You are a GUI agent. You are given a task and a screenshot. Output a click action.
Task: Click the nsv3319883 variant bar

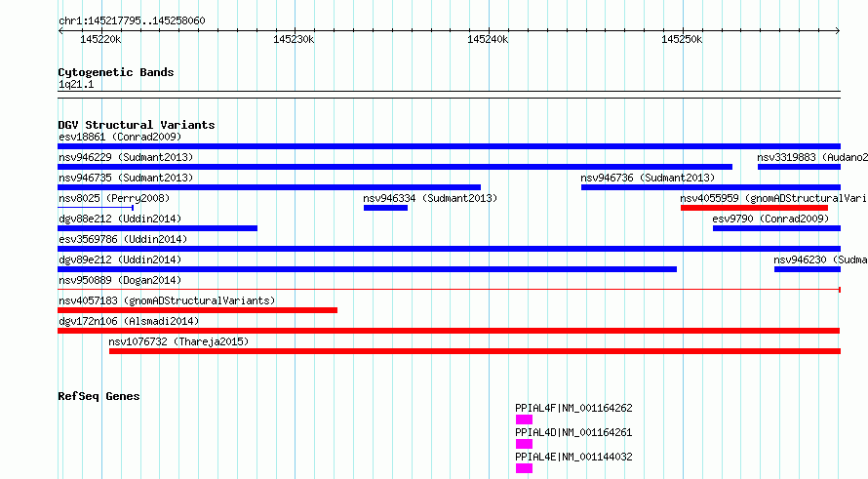(x=800, y=167)
